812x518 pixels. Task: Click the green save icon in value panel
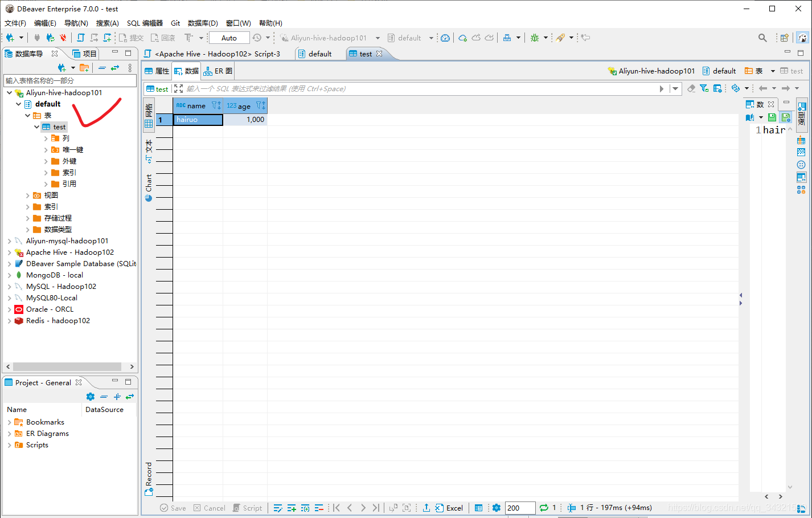[x=772, y=117]
